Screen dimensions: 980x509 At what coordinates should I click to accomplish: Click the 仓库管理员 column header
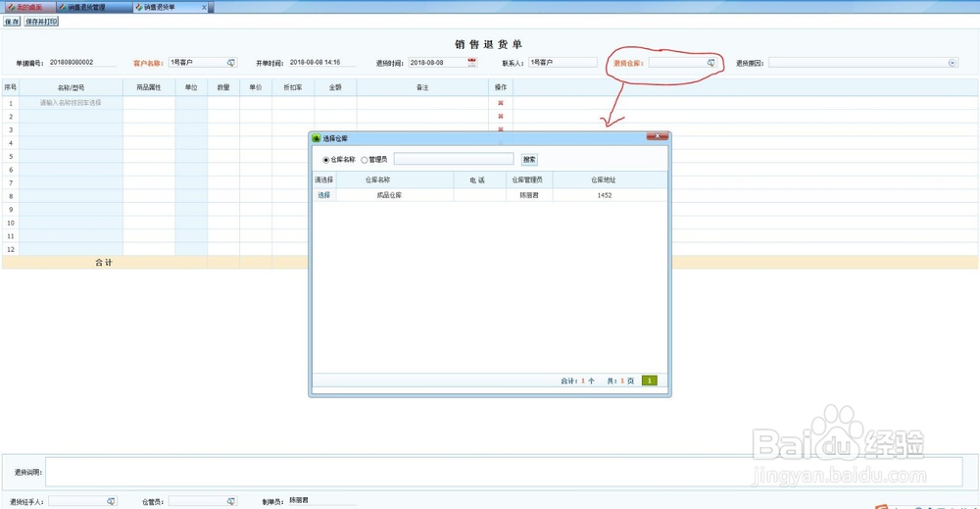(x=527, y=179)
